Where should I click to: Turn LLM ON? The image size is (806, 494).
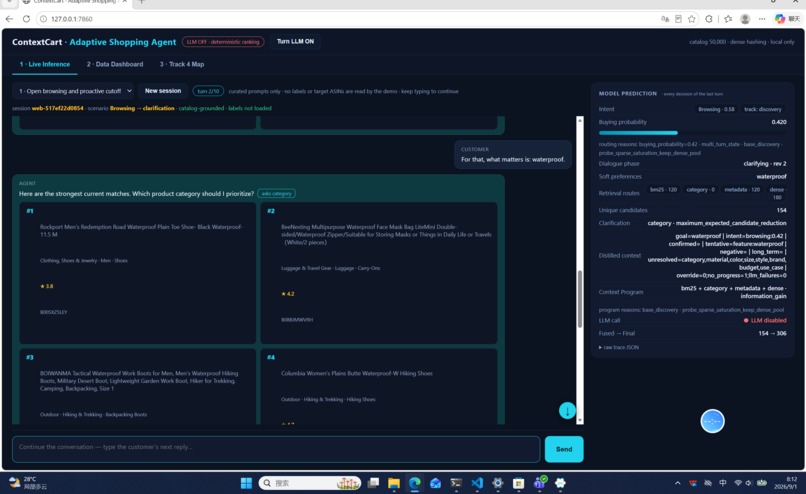pos(295,42)
